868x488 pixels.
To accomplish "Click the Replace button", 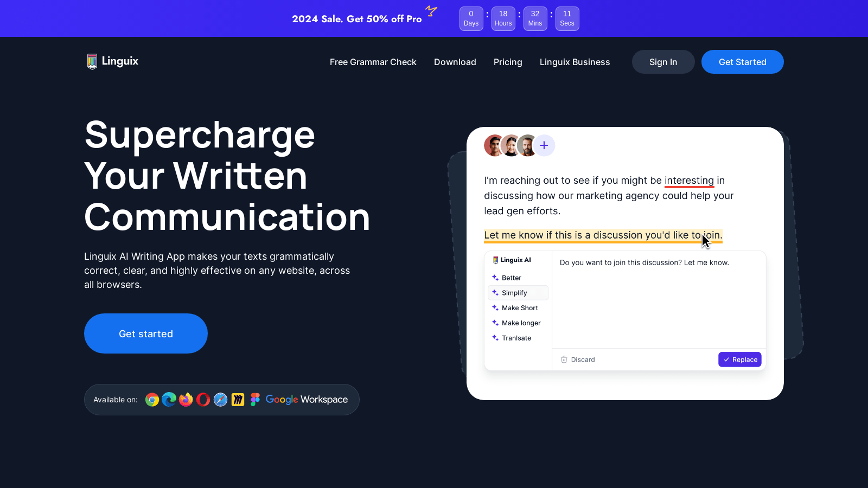I will (x=740, y=359).
